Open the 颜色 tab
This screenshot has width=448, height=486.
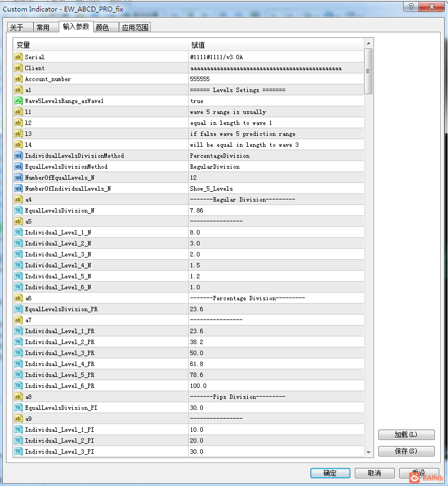coord(106,27)
